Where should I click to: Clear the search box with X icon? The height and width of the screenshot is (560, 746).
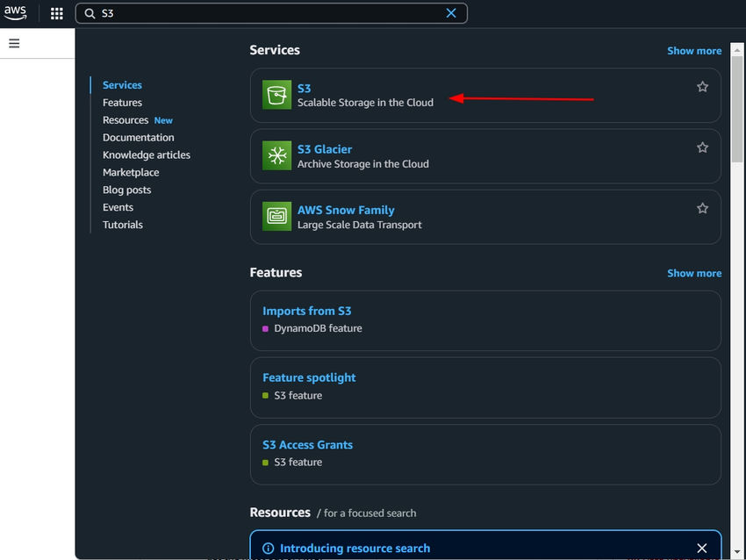point(451,13)
